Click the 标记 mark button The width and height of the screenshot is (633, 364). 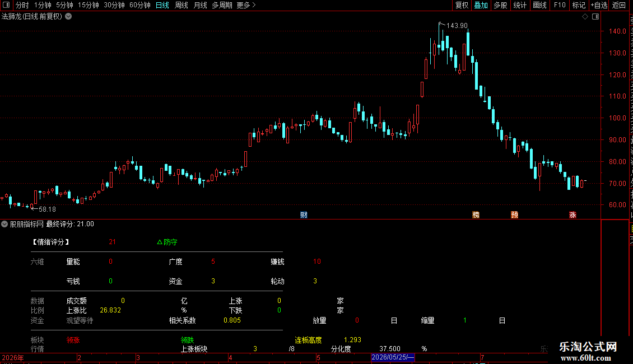pos(579,5)
